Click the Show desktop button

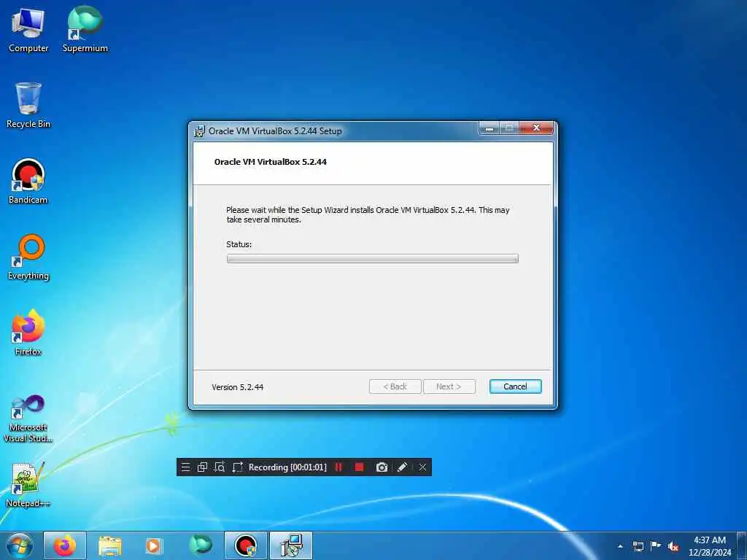[742, 545]
